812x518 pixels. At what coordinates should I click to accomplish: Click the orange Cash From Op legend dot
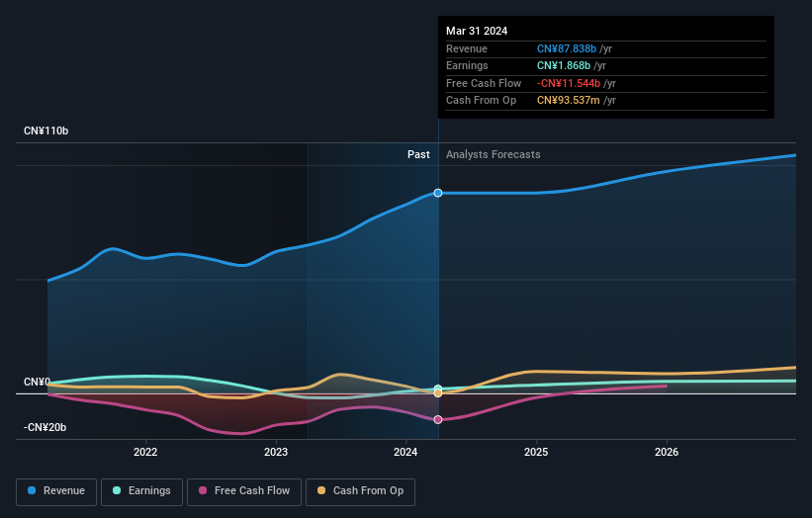(x=321, y=490)
